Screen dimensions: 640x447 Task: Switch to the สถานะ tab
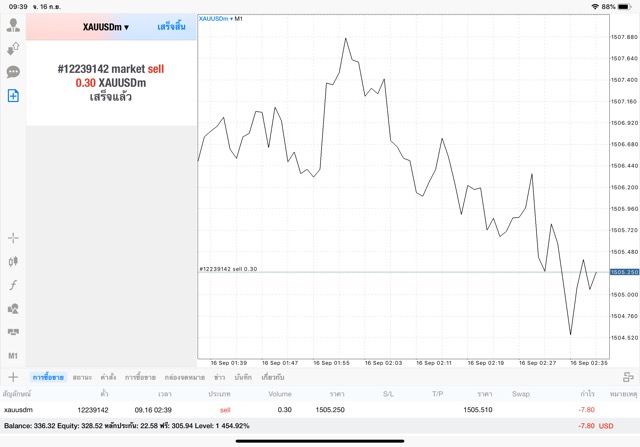pos(82,377)
